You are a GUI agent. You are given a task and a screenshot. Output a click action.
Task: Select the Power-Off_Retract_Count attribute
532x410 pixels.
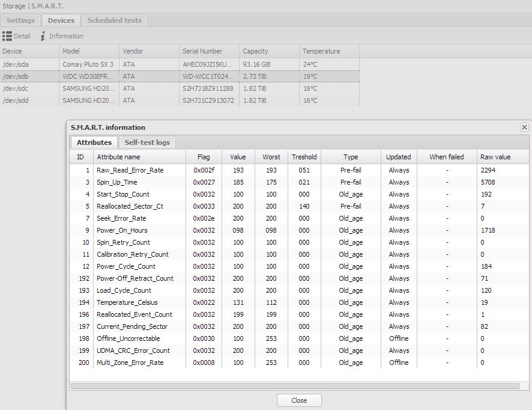tap(299, 278)
